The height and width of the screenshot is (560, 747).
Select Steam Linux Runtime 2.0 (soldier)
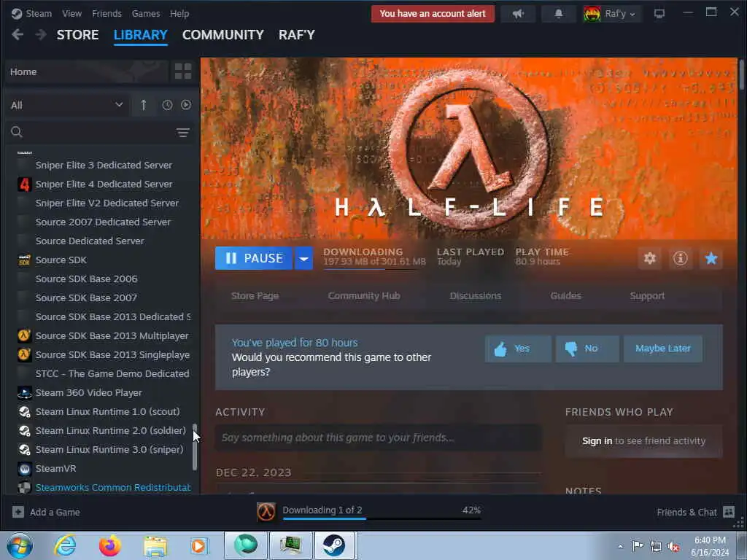tap(111, 430)
